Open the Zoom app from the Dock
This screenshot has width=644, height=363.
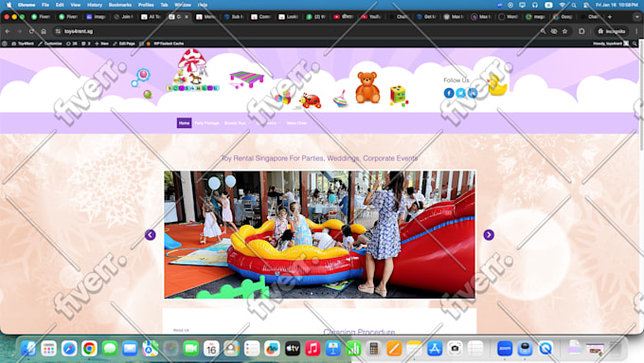coord(505,349)
